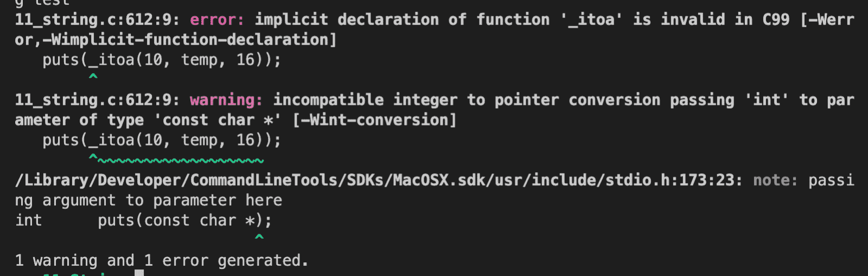
Task: Click the "1 warning and 1 error generated." summary
Action: (162, 261)
